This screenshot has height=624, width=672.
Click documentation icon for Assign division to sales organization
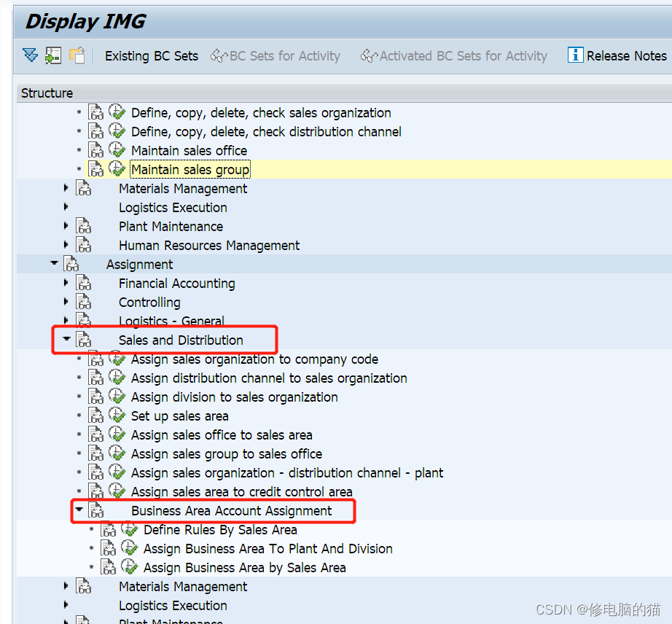click(x=96, y=397)
